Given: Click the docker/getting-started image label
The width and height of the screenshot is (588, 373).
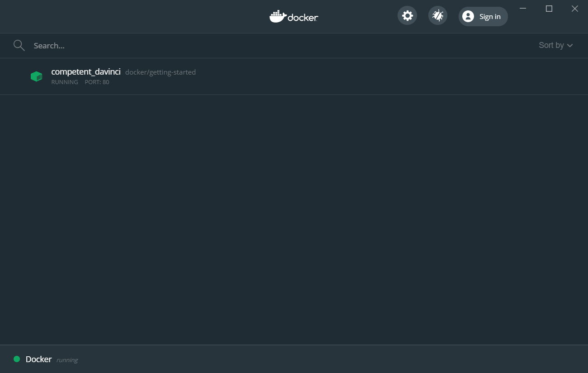Looking at the screenshot, I should coord(161,72).
